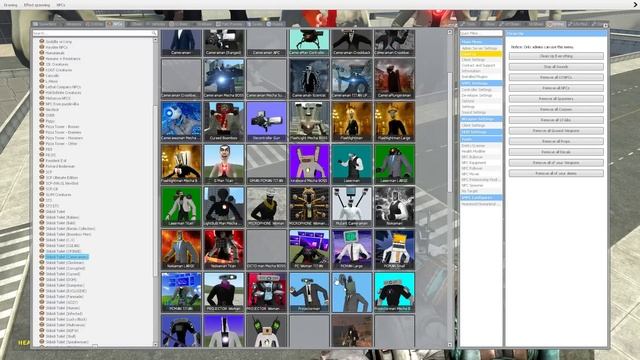Image resolution: width=640 pixels, height=360 pixels.
Task: Click the Remove all Spawners button
Action: [556, 99]
